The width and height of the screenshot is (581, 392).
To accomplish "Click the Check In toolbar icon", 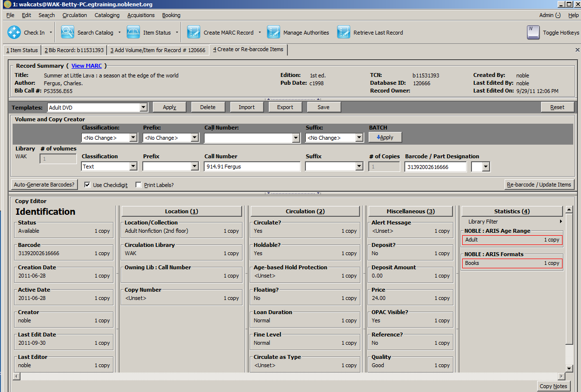I will (x=14, y=33).
